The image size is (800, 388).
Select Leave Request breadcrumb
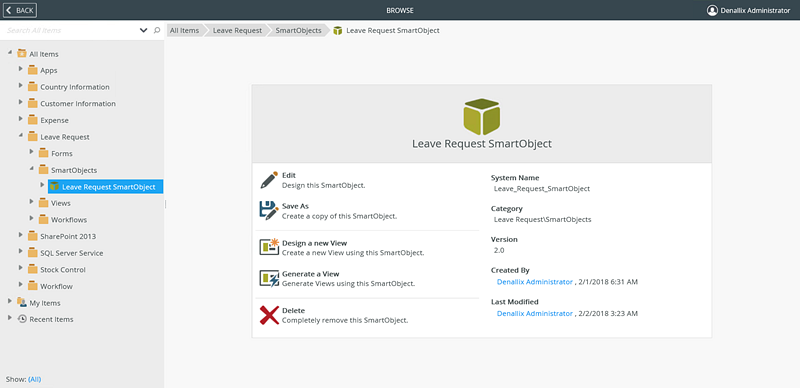(x=237, y=31)
